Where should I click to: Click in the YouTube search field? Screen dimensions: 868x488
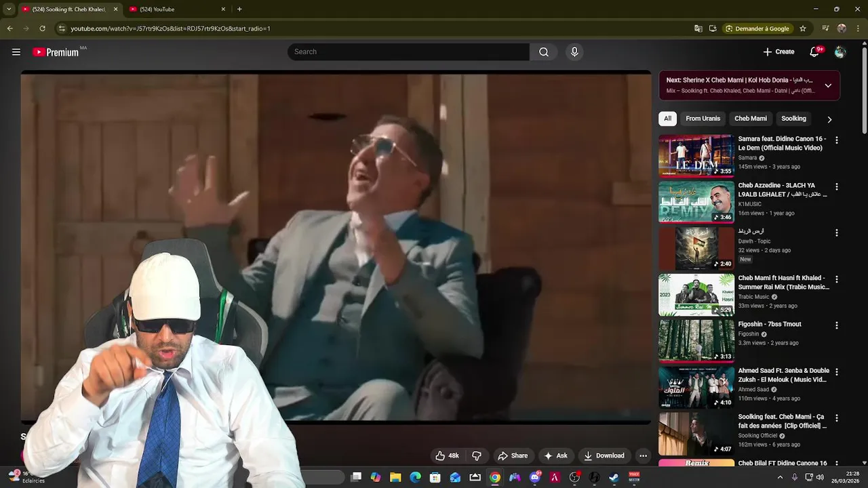click(x=408, y=52)
